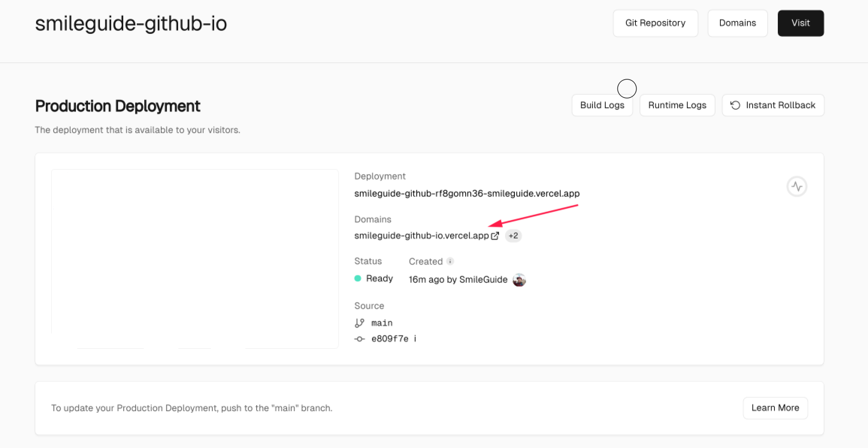The image size is (868, 448).
Task: Open Build Logs
Action: point(602,105)
